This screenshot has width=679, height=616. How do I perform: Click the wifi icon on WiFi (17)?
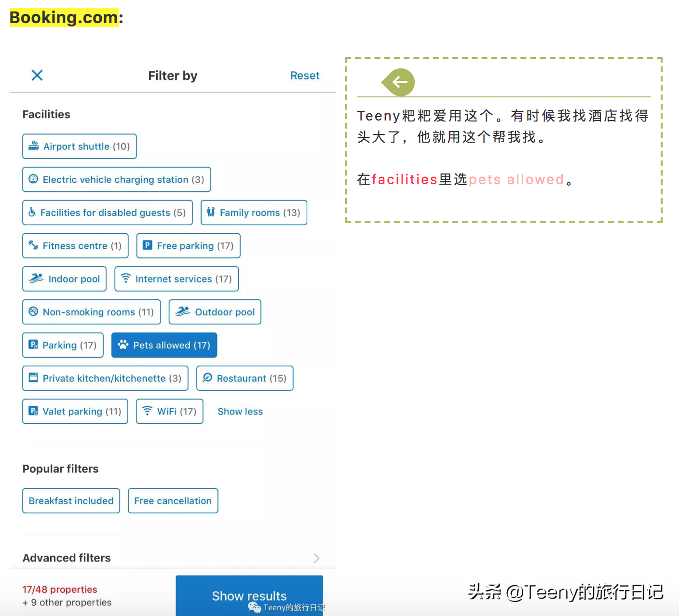click(x=148, y=411)
